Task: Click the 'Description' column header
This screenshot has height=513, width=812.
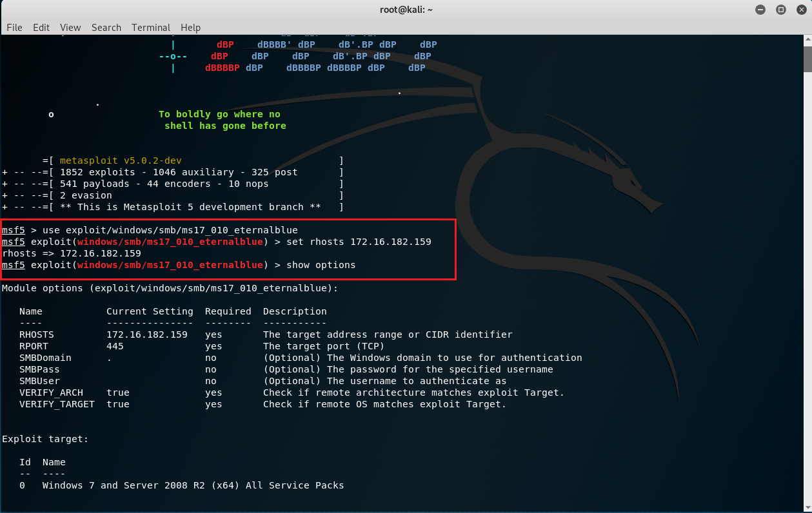Action: tap(295, 311)
